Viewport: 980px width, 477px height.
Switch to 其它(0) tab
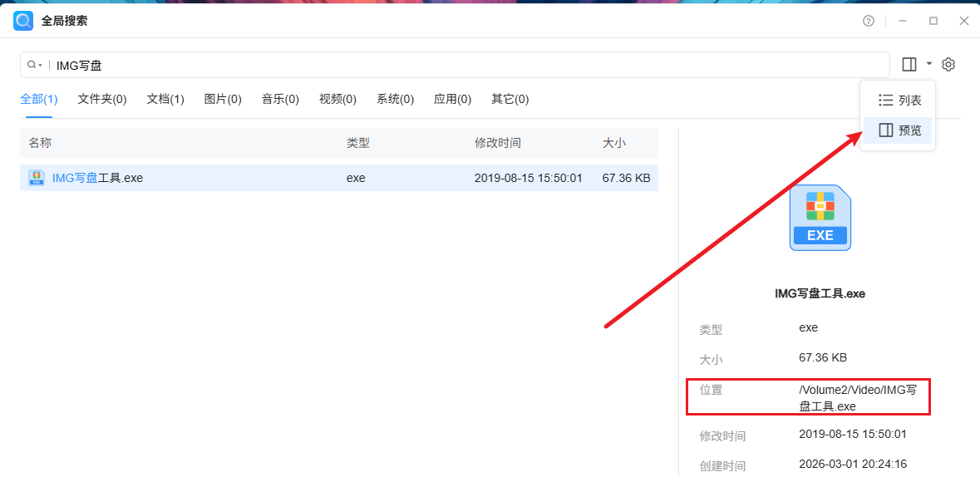(x=510, y=99)
